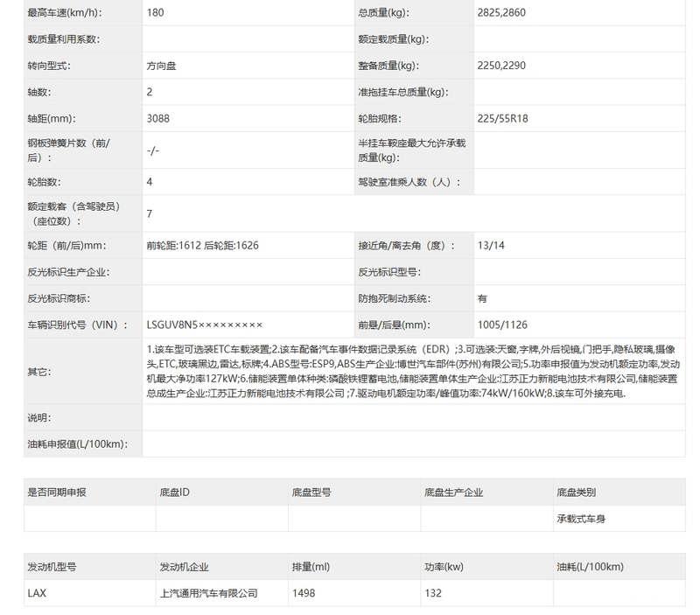Viewport: 700px width, 615px height.
Task: Click the 载质量利用系数 label
Action: 63,38
